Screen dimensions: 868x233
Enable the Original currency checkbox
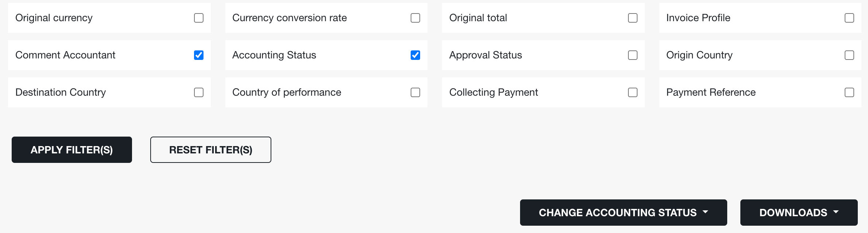pos(199,18)
